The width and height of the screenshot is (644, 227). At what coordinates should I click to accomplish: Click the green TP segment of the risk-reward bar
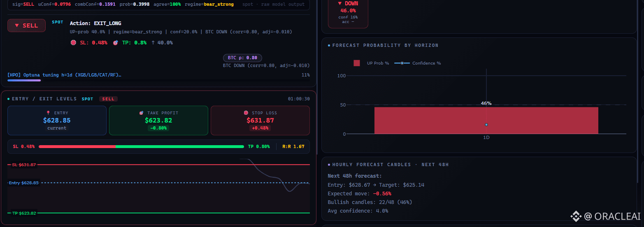pos(180,146)
